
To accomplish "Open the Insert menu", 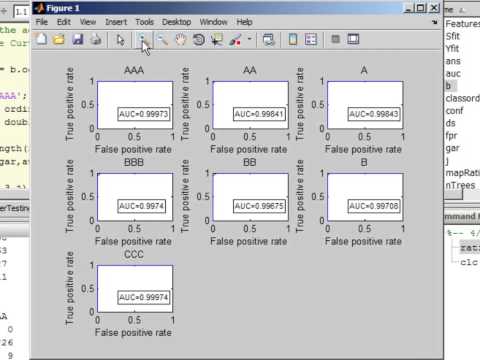I will [116, 22].
